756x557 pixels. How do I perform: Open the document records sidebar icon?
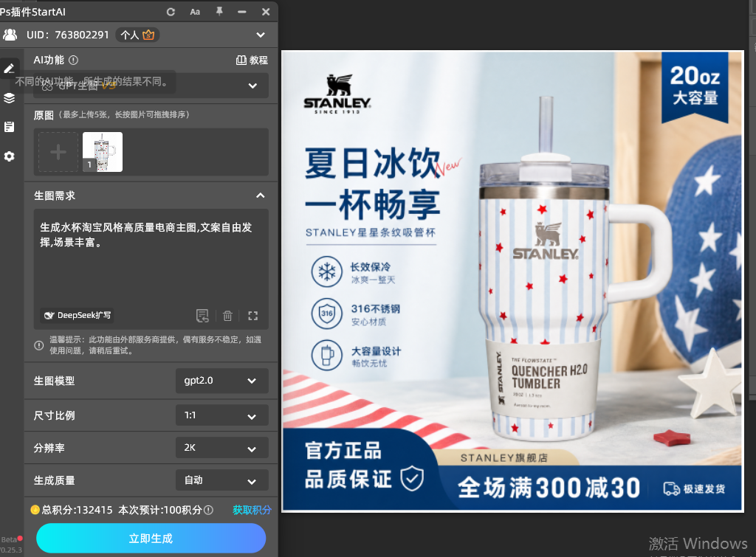[x=9, y=127]
